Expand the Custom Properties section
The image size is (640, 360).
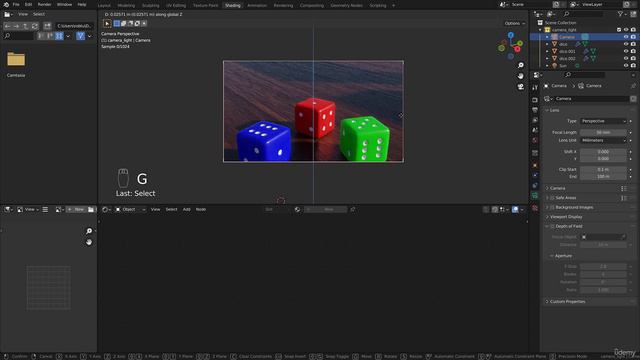click(x=567, y=302)
